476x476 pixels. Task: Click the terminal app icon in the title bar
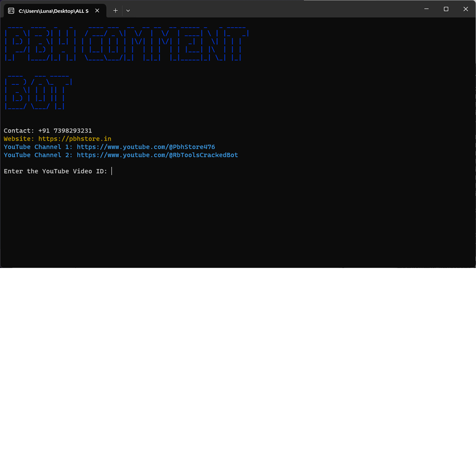(10, 10)
